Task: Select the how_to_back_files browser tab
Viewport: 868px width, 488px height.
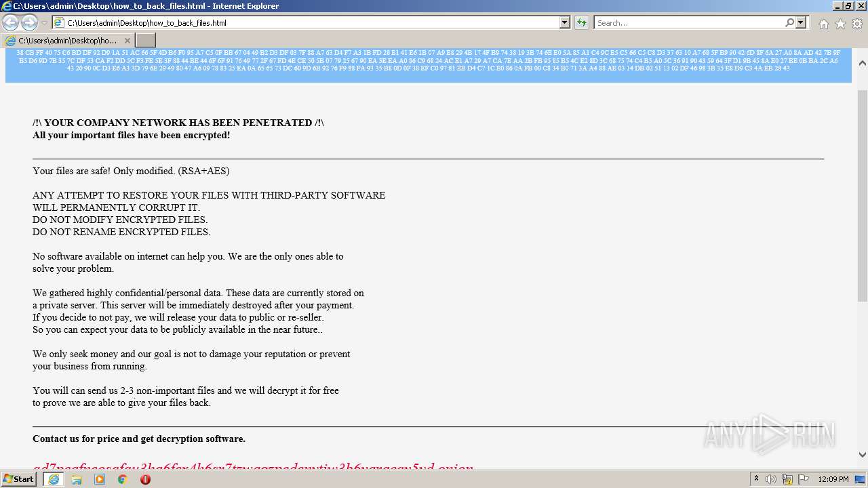Action: tap(67, 41)
